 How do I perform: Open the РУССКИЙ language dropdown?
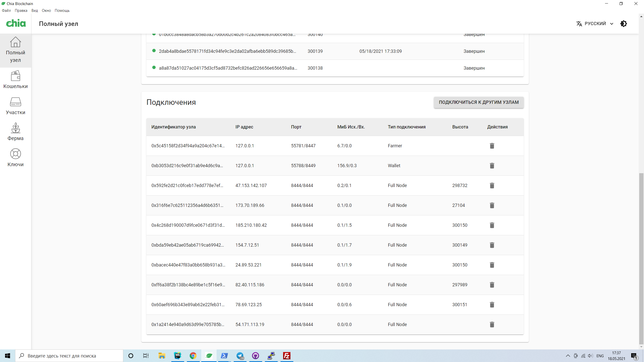pyautogui.click(x=595, y=24)
